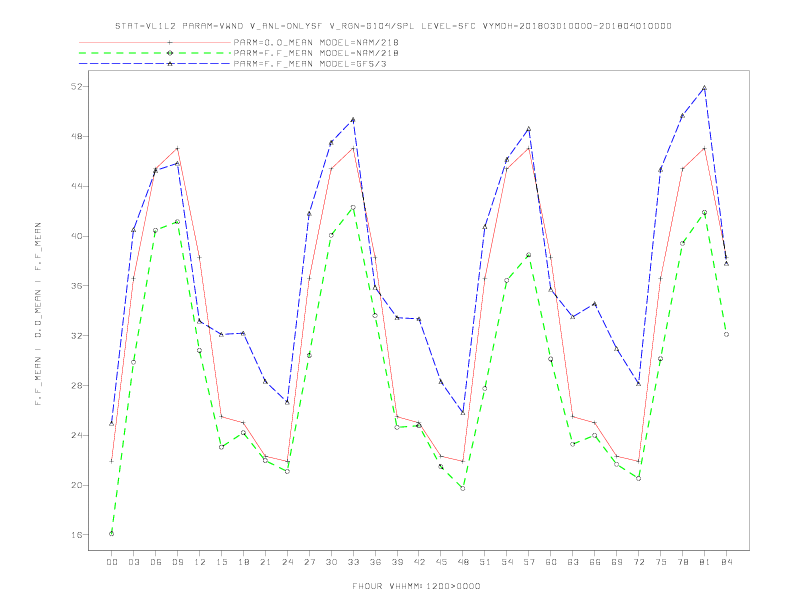Click y-axis tick label 40
Viewport: 792px width, 612px height.
pos(76,236)
